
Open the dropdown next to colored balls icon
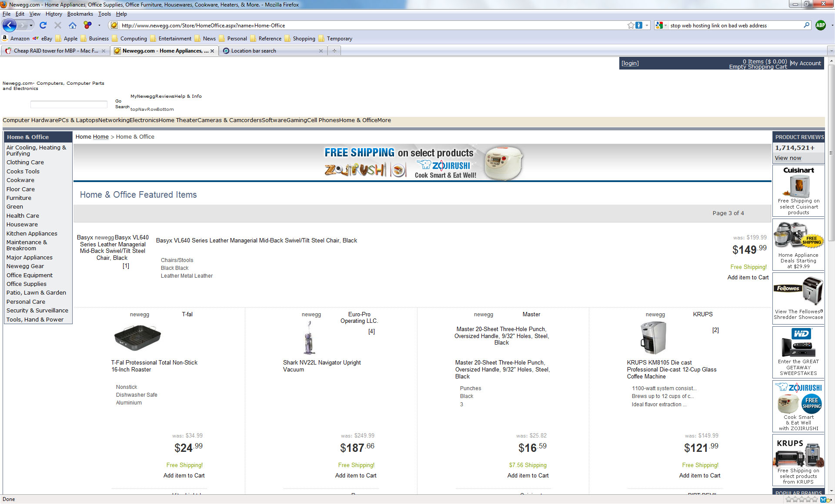click(x=99, y=25)
